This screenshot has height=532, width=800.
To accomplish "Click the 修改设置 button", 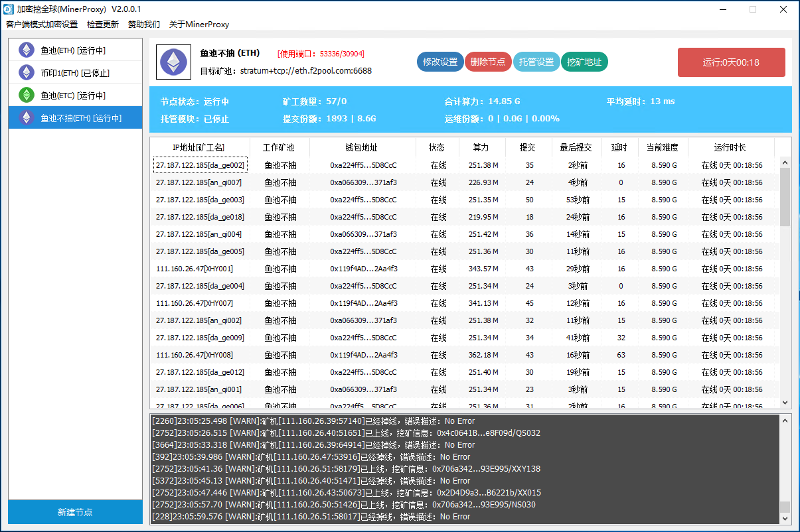I will (x=440, y=62).
